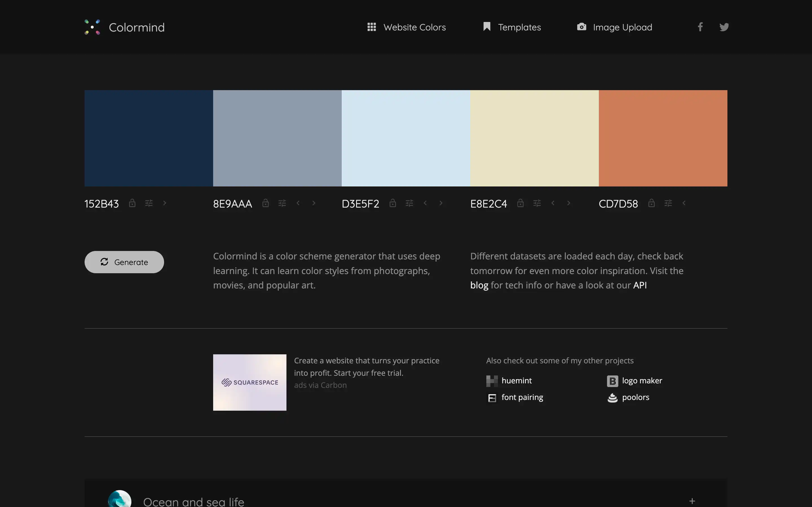Shift color 152B43 right using chevron
The height and width of the screenshot is (507, 812).
(x=164, y=203)
